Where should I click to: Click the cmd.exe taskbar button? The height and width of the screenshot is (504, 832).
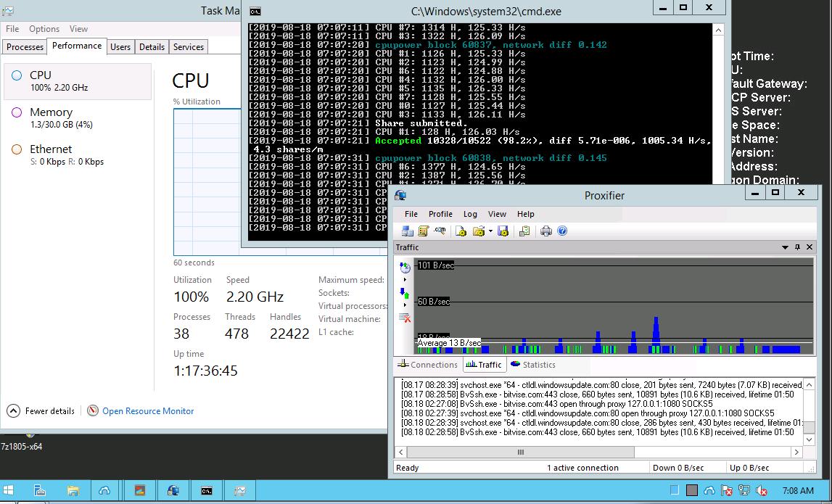(207, 490)
